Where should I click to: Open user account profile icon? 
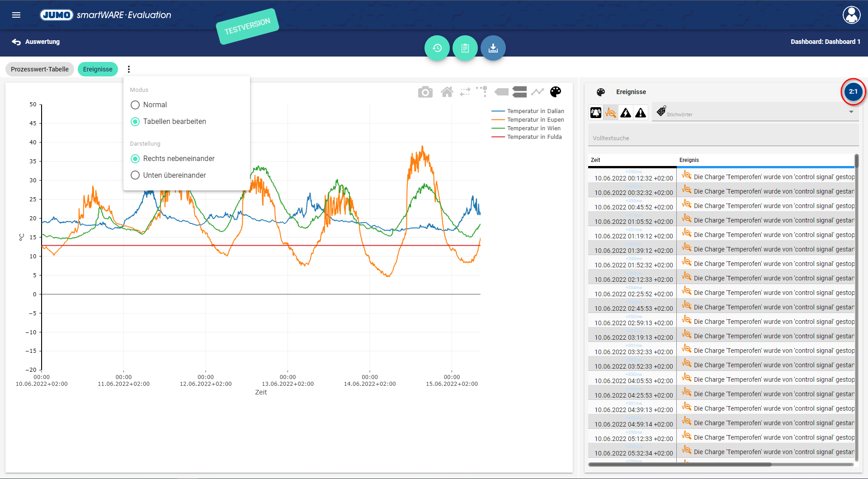851,15
